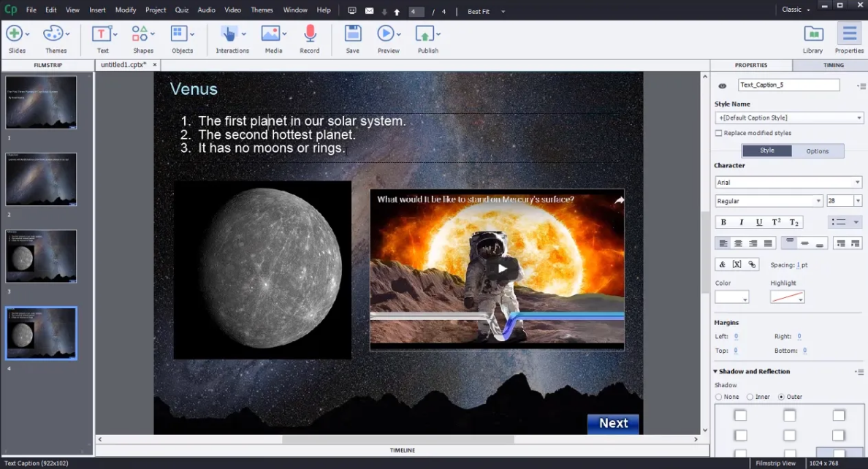The height and width of the screenshot is (469, 868).
Task: Open the Shapes tool
Action: click(140, 34)
